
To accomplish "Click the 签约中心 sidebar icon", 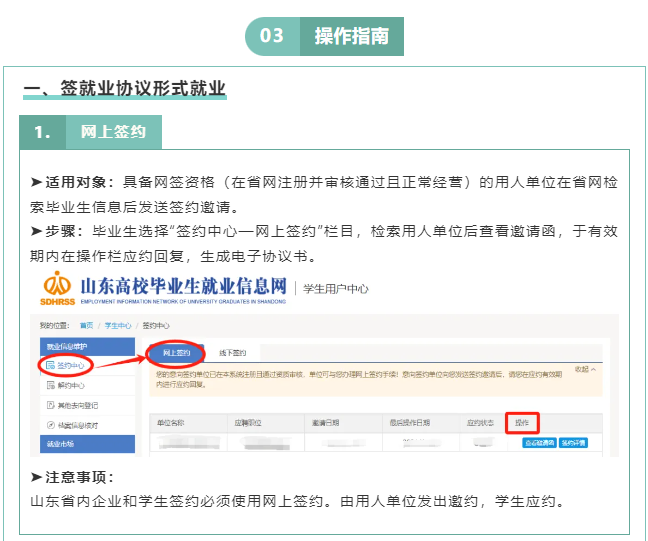I will [x=50, y=365].
